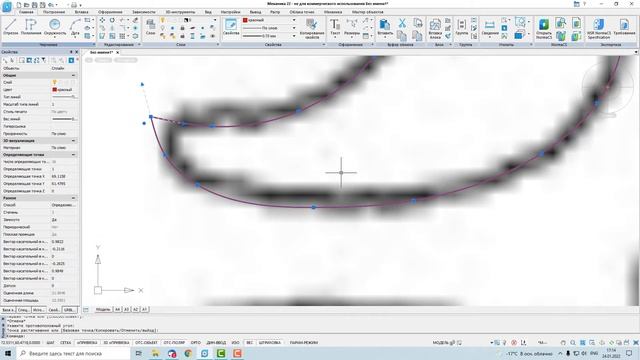Toggle СЕТКА grid mode

tap(65, 343)
